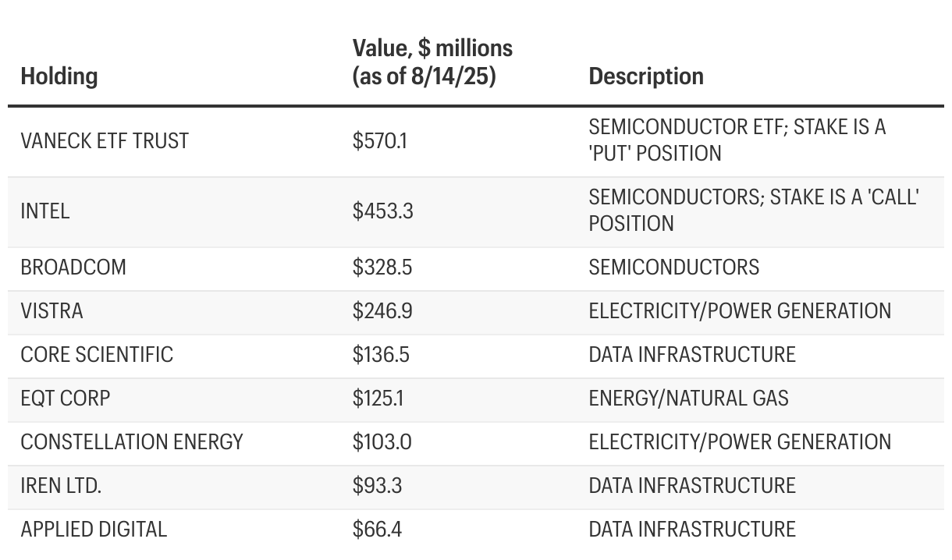Image resolution: width=952 pixels, height=560 pixels.
Task: Click the Description column header
Action: point(646,76)
